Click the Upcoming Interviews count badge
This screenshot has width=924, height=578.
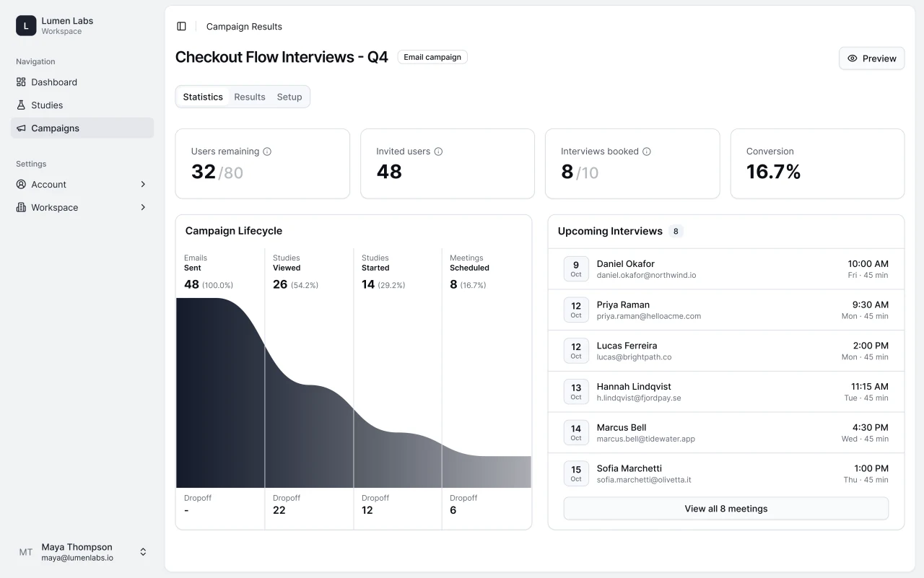[x=676, y=232]
